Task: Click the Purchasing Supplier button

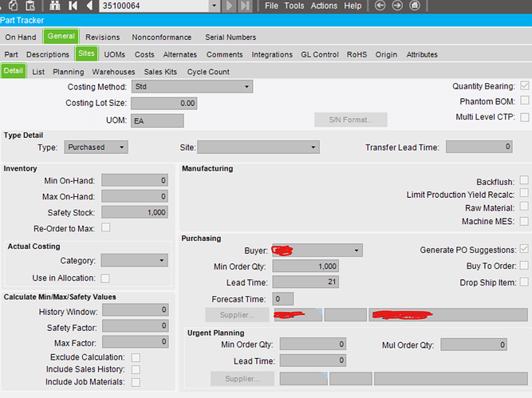Action: click(x=237, y=315)
